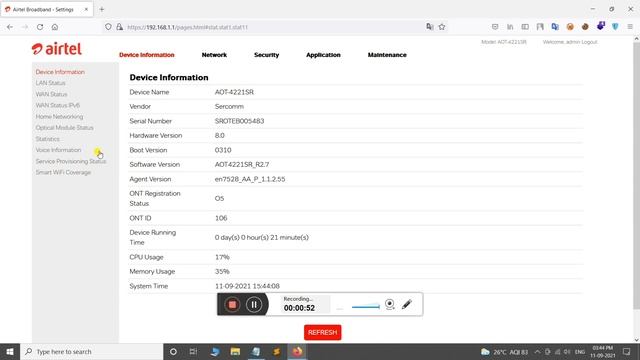Open the orange round extension icon
This screenshot has height=360, width=640.
click(570, 27)
